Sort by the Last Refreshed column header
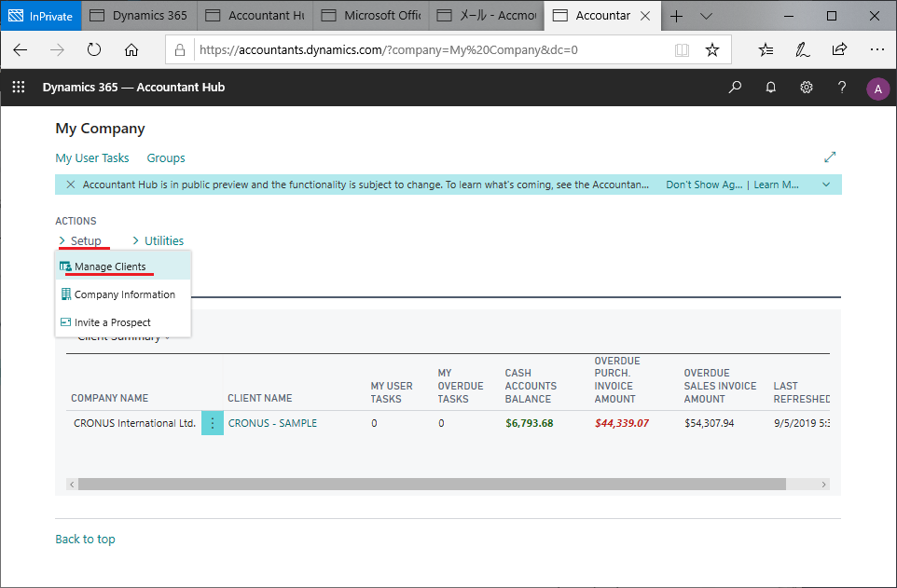This screenshot has height=588, width=897. point(802,392)
